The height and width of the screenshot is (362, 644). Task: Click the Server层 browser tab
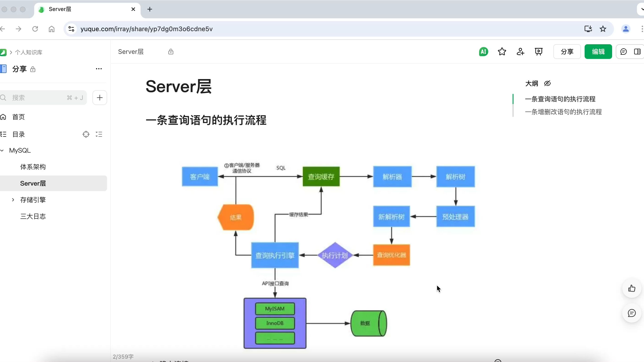point(87,9)
